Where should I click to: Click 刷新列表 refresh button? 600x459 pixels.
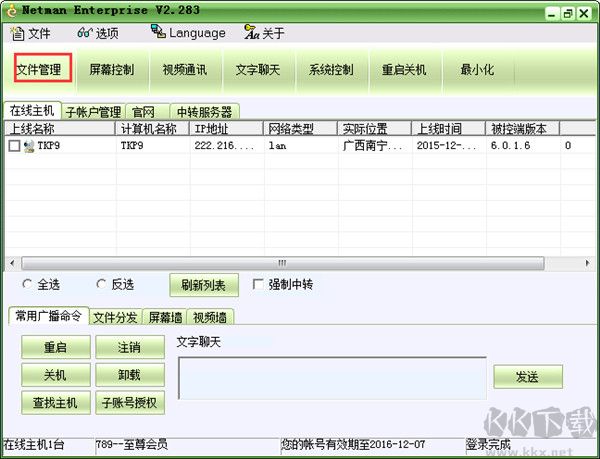click(204, 285)
